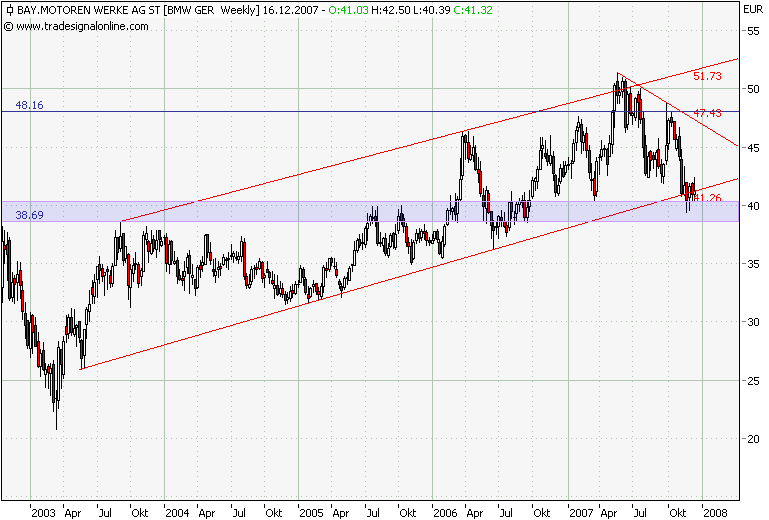
Task: Click the 2008 year label on time axis
Action: point(715,513)
